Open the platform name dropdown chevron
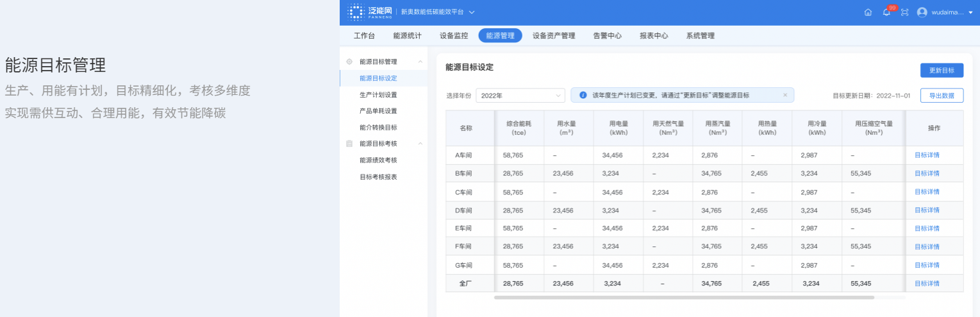 472,12
